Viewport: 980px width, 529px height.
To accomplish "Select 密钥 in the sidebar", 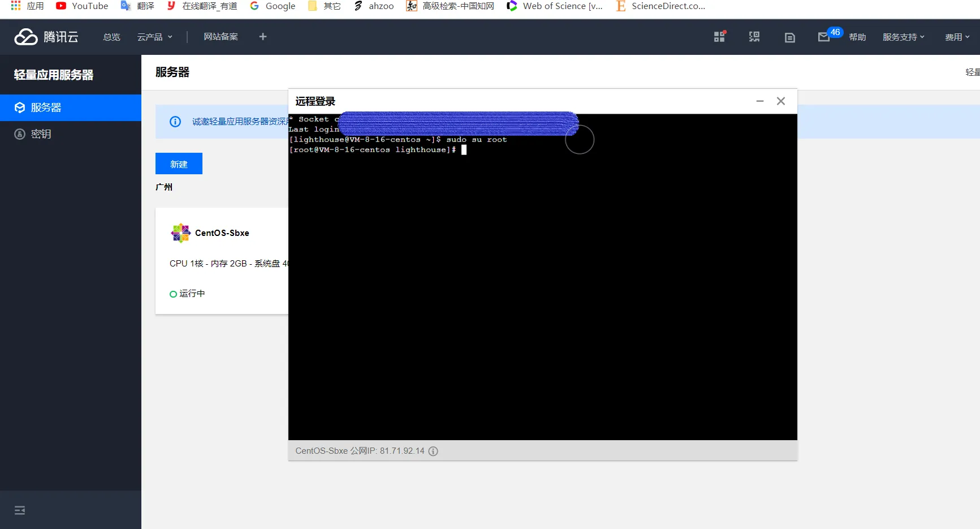I will [41, 134].
